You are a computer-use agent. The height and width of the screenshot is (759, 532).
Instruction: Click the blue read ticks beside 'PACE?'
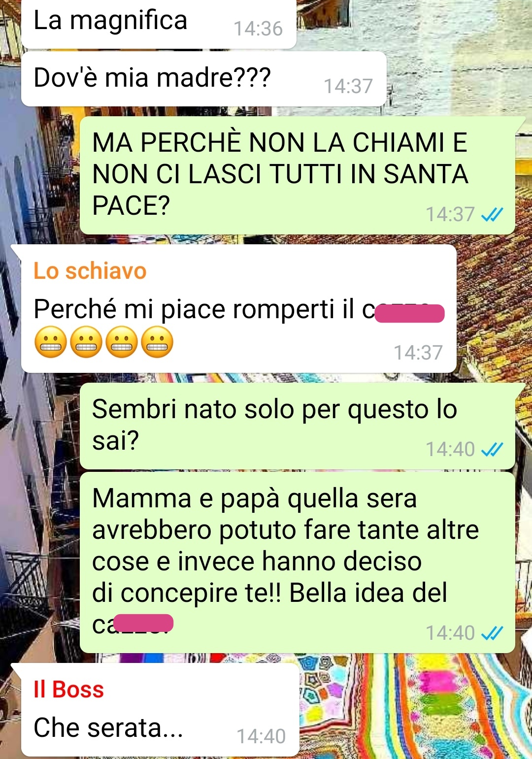click(492, 214)
